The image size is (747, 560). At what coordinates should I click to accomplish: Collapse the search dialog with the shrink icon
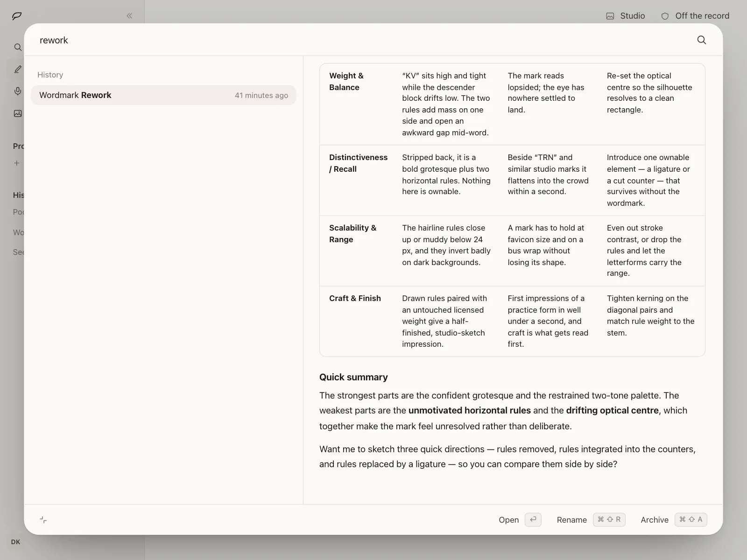coord(43,520)
